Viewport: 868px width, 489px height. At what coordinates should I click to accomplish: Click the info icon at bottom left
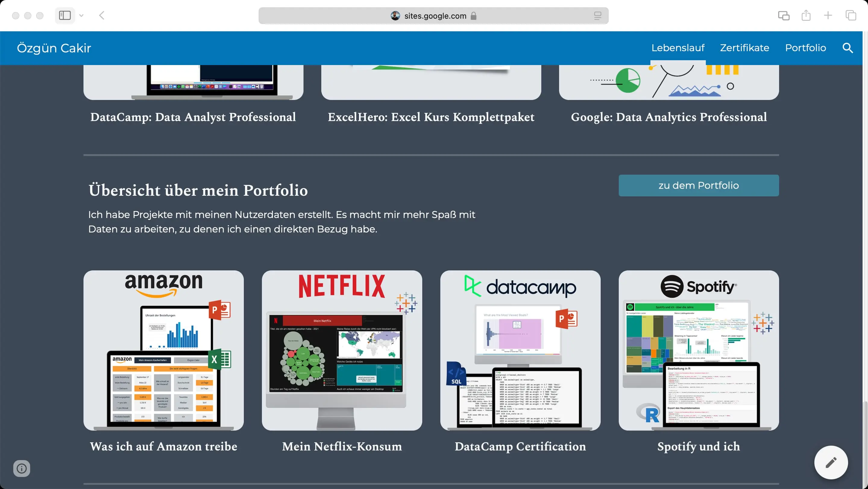22,468
